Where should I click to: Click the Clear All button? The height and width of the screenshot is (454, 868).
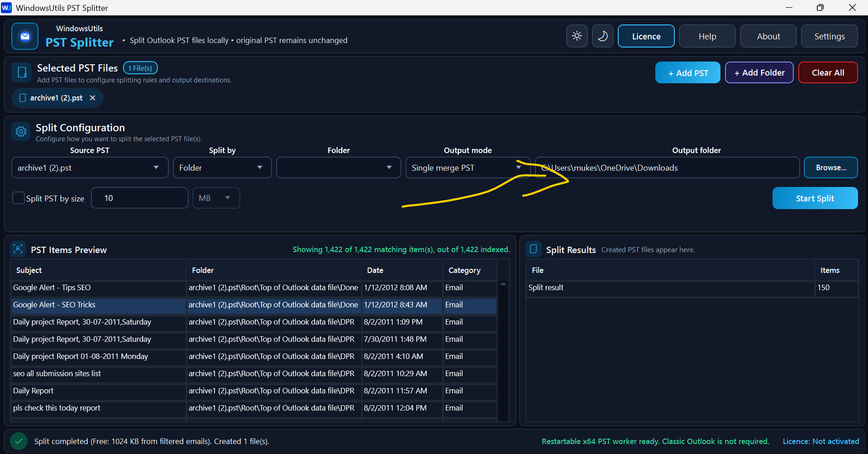[828, 72]
